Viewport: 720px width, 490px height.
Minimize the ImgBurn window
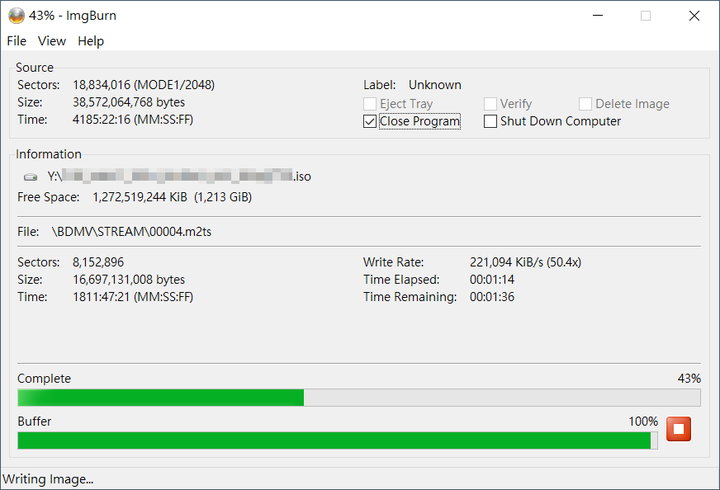598,16
